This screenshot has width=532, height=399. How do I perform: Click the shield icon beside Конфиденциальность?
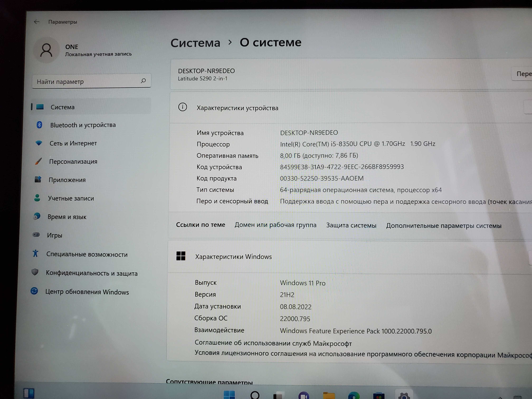click(35, 272)
